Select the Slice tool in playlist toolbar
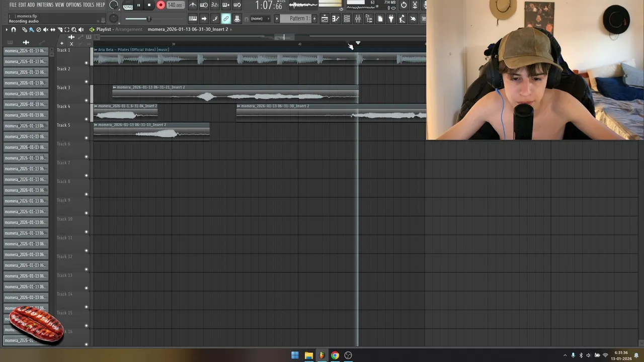Image resolution: width=644 pixels, height=362 pixels. point(60,30)
